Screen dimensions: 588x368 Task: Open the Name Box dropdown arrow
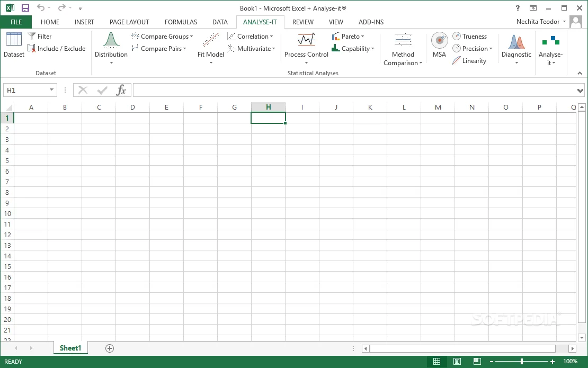[51, 90]
